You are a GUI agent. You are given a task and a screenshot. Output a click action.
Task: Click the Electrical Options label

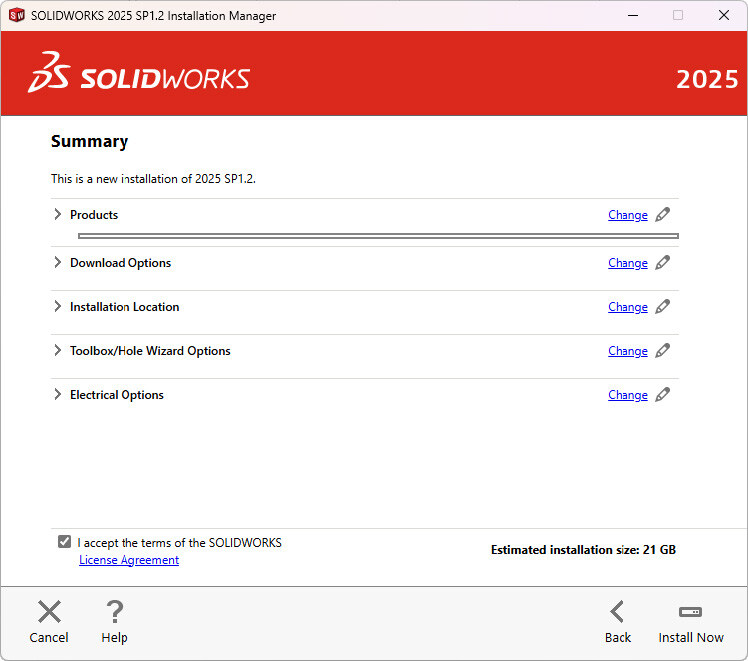point(116,395)
